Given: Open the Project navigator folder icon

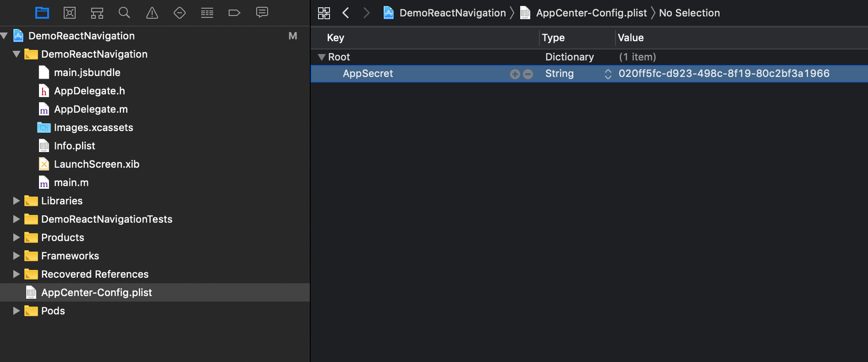Looking at the screenshot, I should click(x=42, y=13).
